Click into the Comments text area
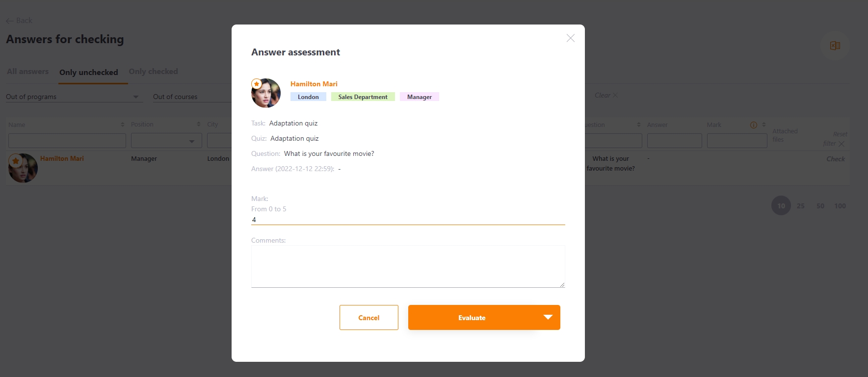The height and width of the screenshot is (377, 868). pos(408,266)
